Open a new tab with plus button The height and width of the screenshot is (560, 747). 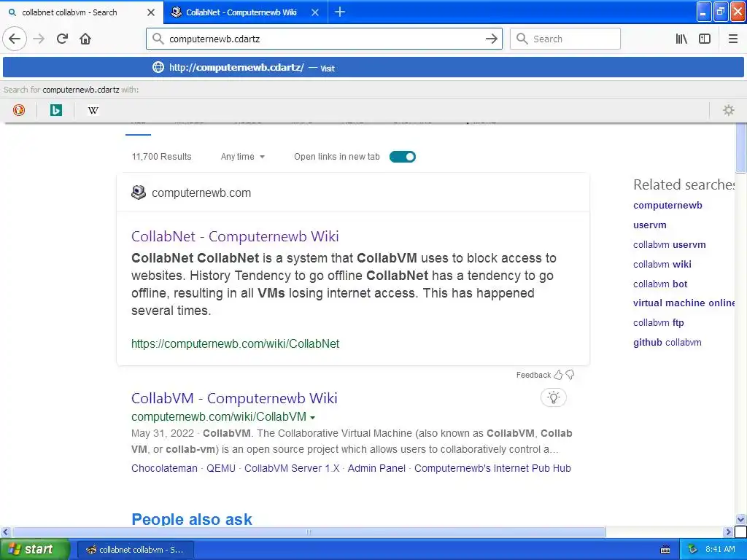click(340, 12)
